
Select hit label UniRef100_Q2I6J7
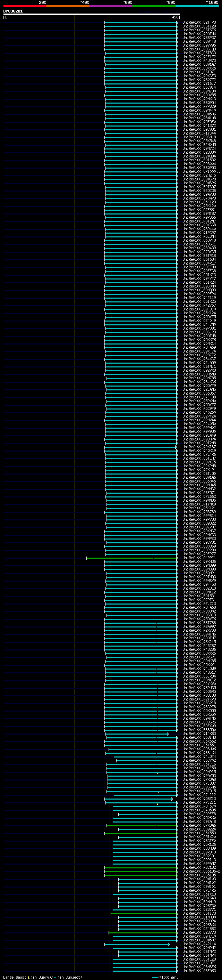click(x=199, y=84)
